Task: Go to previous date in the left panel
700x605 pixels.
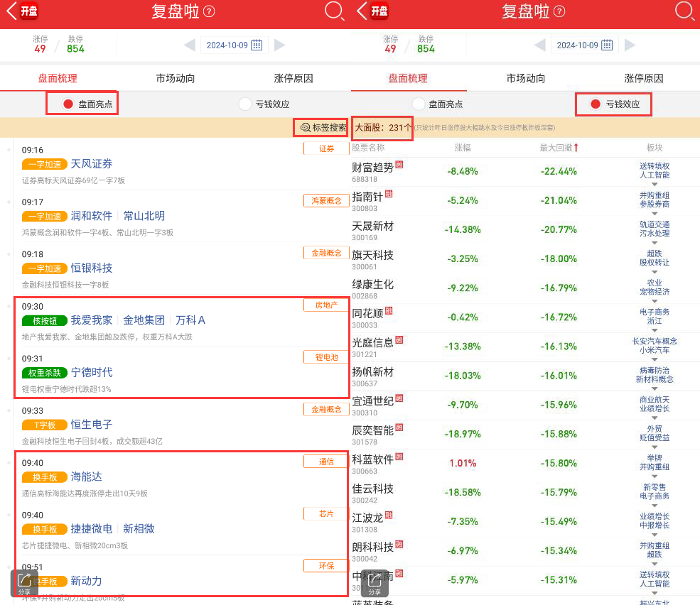Action: tap(190, 45)
